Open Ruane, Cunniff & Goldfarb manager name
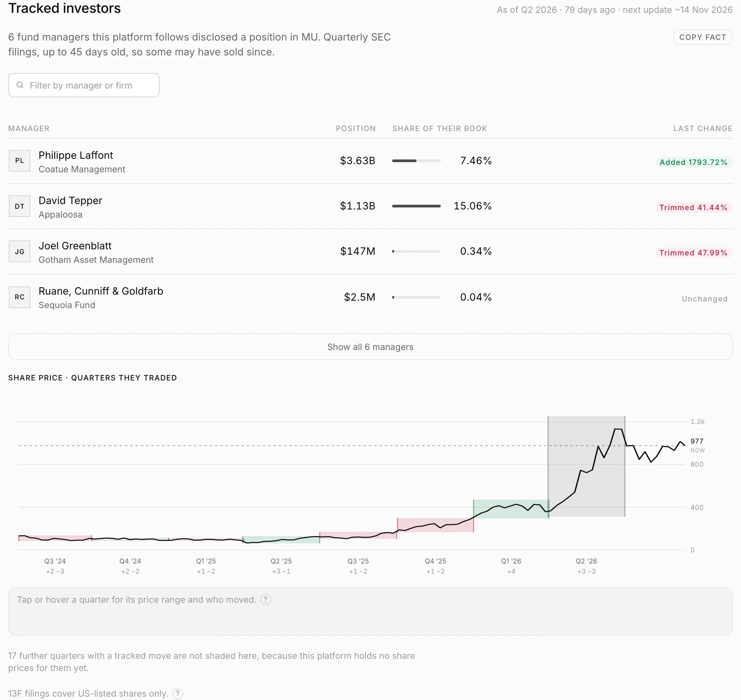This screenshot has height=700, width=741. [x=101, y=291]
